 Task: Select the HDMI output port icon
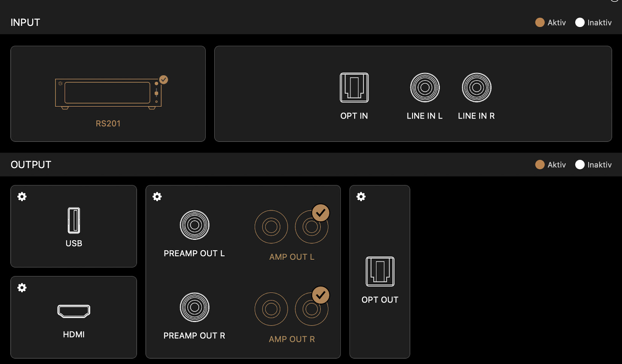pyautogui.click(x=74, y=311)
